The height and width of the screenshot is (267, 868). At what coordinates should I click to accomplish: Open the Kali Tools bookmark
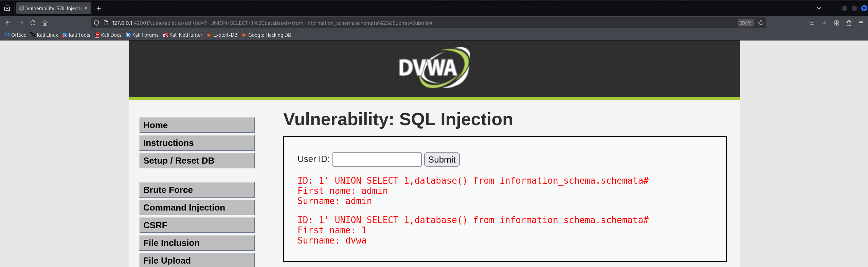(x=76, y=35)
